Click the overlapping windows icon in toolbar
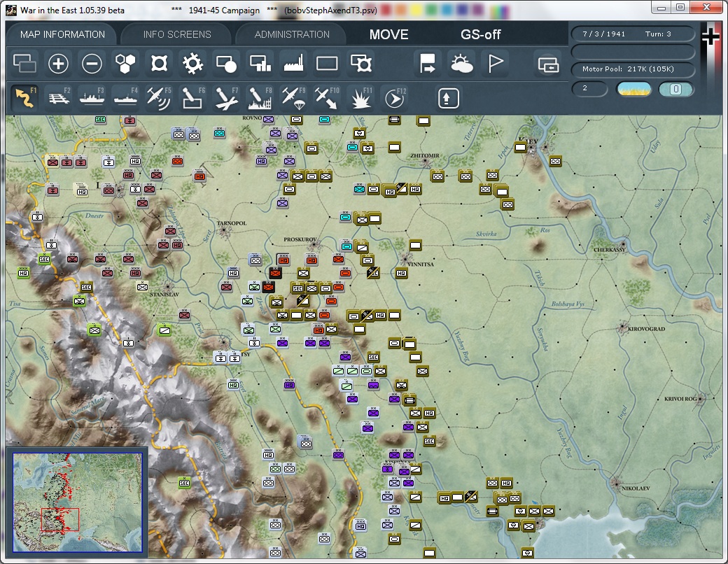728x564 pixels. (24, 63)
